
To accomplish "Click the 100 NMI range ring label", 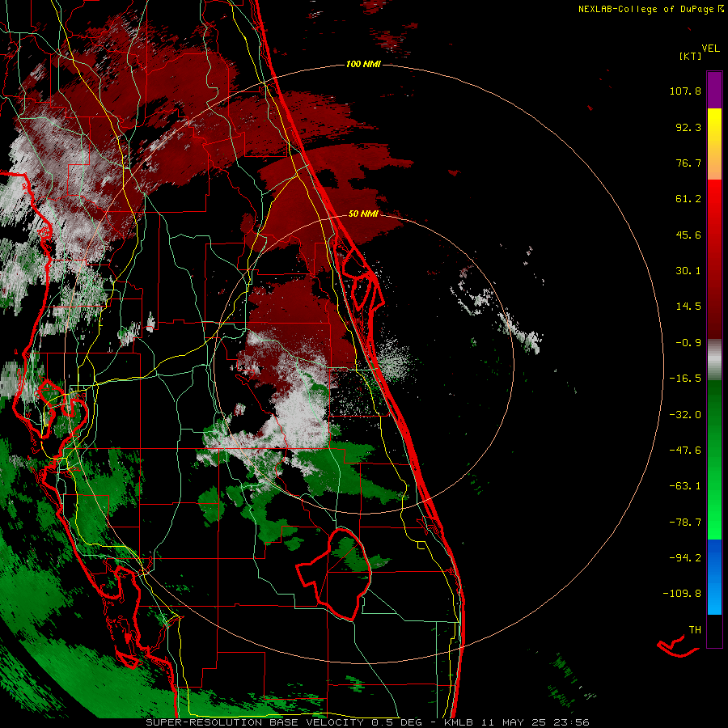I will [x=363, y=64].
